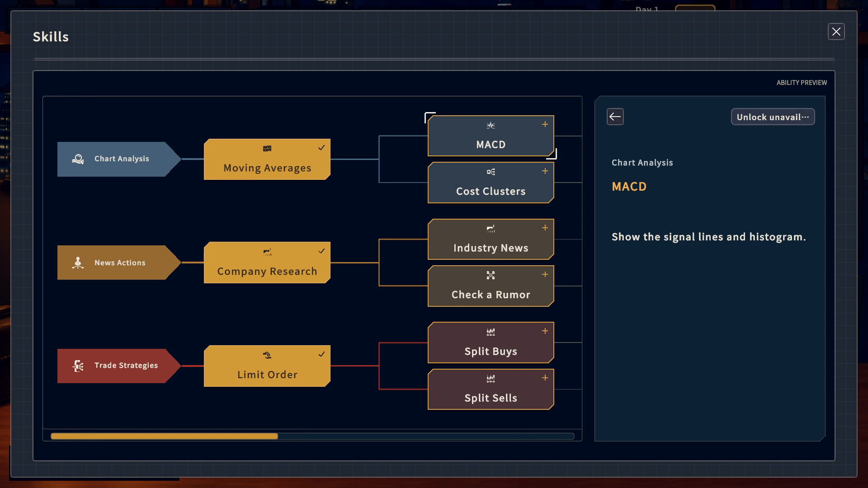This screenshot has width=868, height=488.
Task: Select the Limit Order skill label
Action: pos(267,375)
